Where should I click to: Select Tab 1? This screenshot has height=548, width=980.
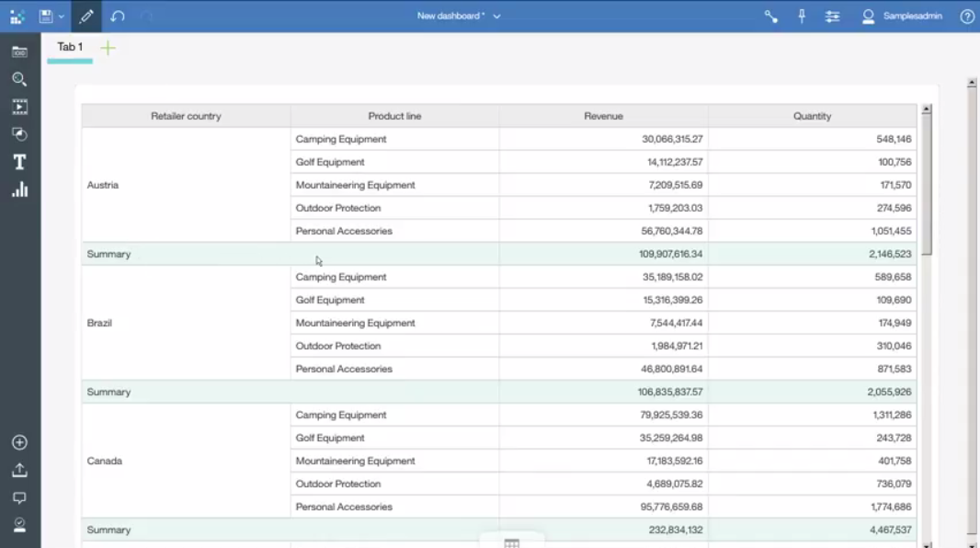click(x=70, y=47)
